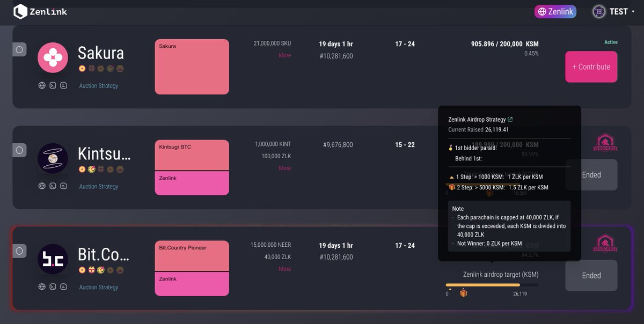Click the gift icon under Bit.Country airdrop bar
This screenshot has height=324, width=644.
[464, 293]
